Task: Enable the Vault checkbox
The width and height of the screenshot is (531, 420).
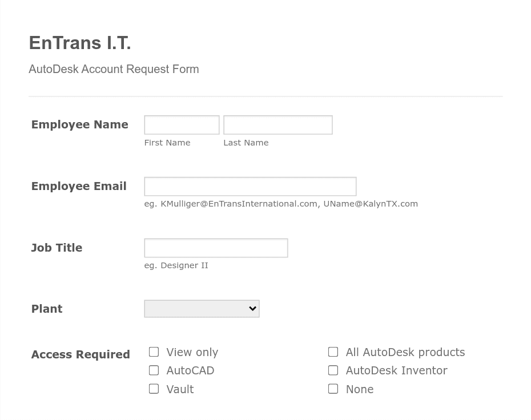Action: (x=154, y=389)
